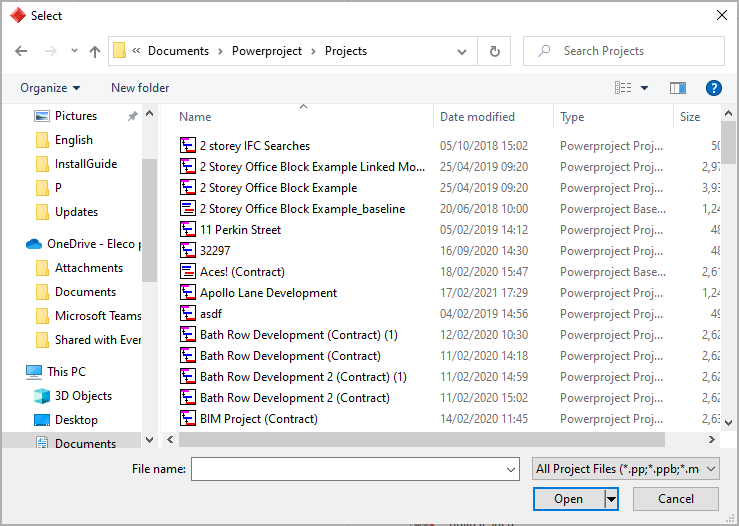Select 3D Objects in sidebar
Image resolution: width=739 pixels, height=526 pixels.
(x=83, y=395)
